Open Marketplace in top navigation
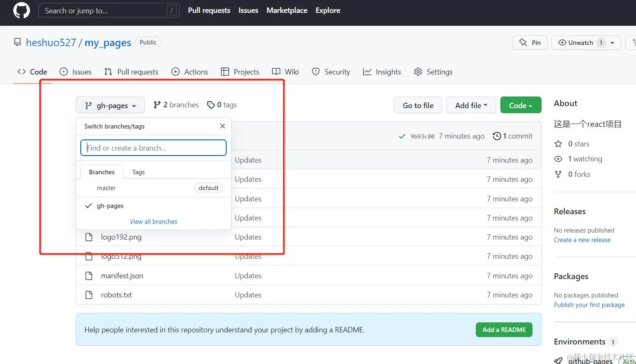 [287, 10]
